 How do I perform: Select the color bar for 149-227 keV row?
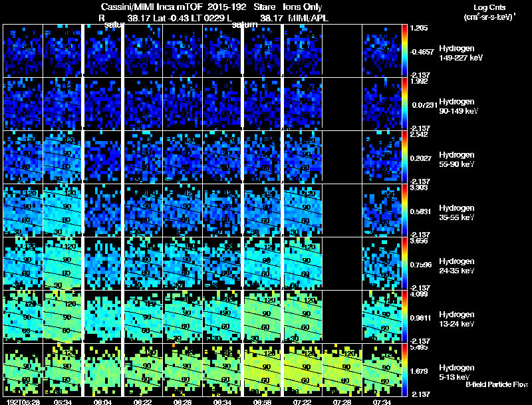(x=404, y=51)
